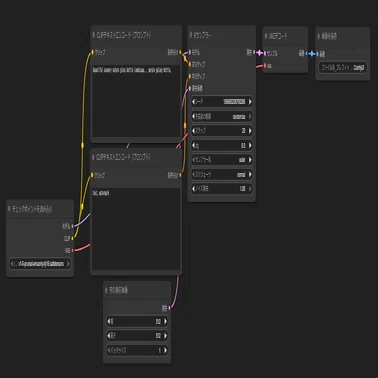Click the 潜在 output port on 空の潜在画像 node
Screen dimensions: 378x378
169,308
